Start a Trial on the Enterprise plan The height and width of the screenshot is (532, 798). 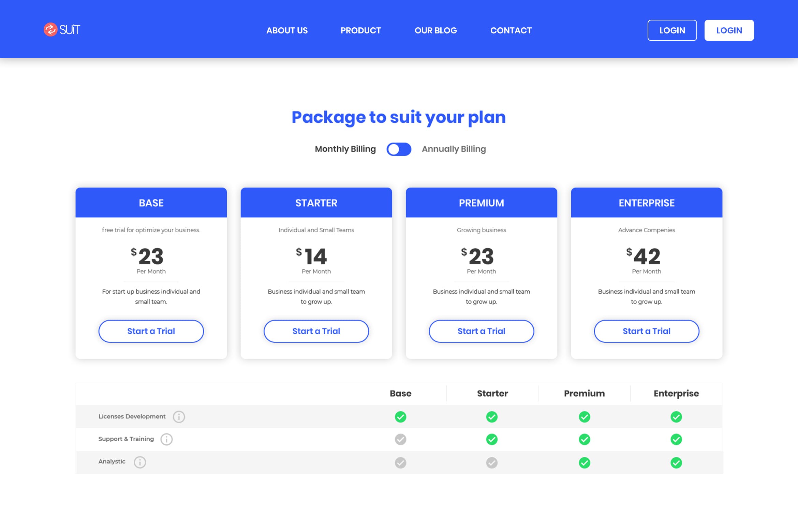tap(646, 331)
